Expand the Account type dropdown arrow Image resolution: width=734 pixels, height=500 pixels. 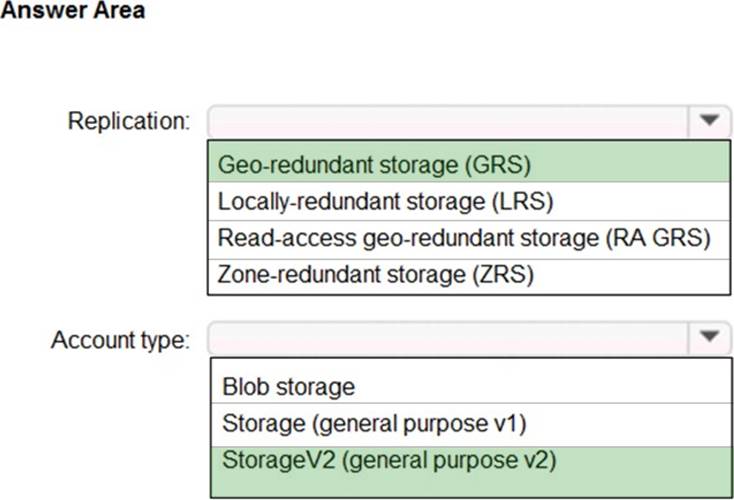(708, 338)
